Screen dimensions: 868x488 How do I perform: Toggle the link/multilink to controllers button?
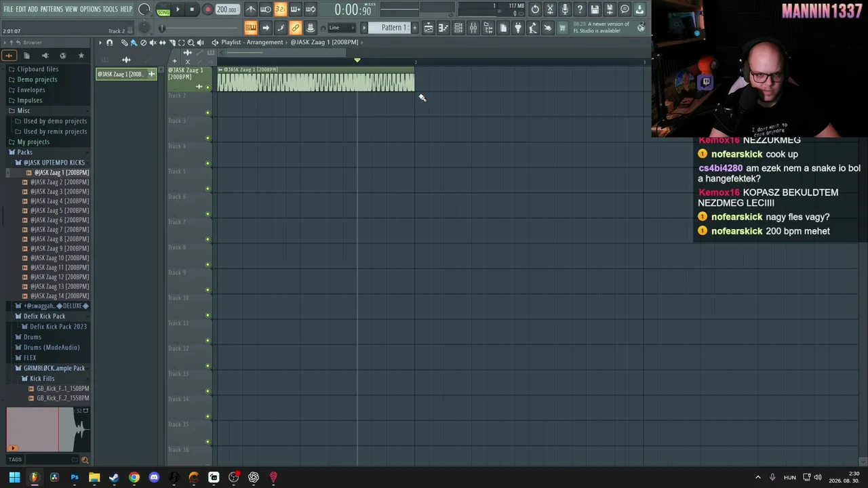[x=295, y=28]
